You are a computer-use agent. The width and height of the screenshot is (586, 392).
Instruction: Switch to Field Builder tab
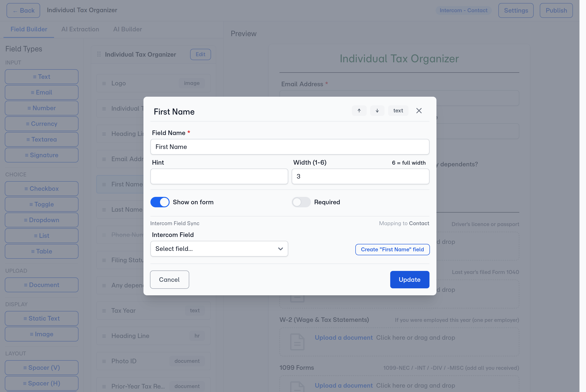point(29,29)
